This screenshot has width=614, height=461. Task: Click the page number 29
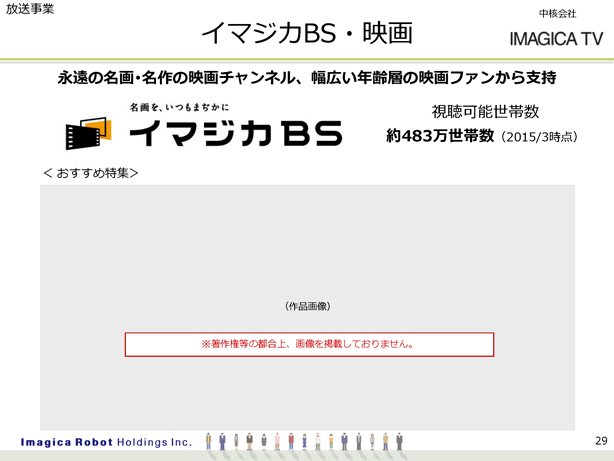601,441
